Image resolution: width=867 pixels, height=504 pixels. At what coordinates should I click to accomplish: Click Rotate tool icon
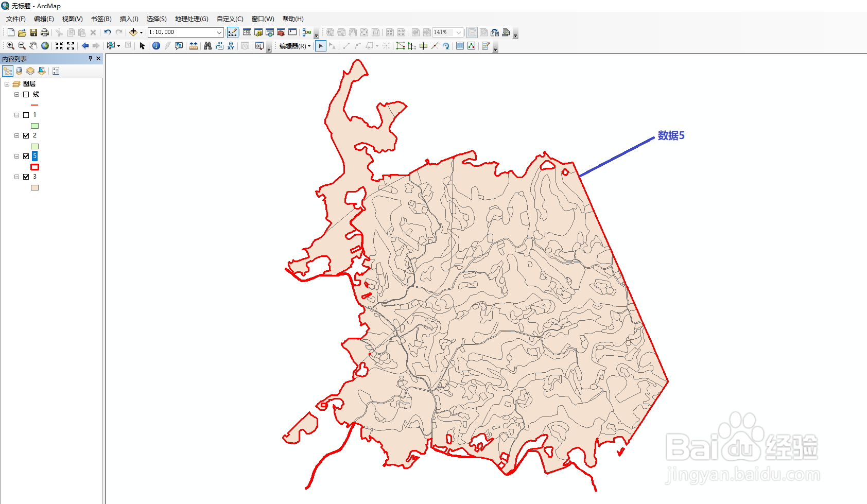446,46
